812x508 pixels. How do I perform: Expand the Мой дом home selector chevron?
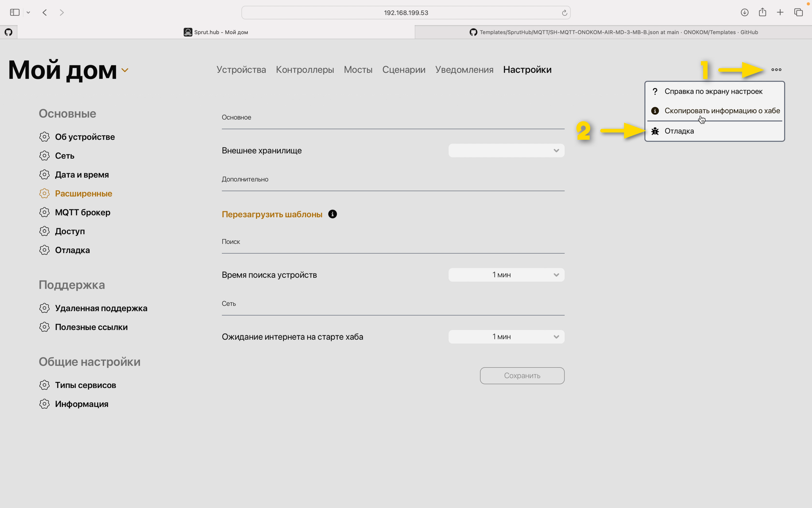125,70
